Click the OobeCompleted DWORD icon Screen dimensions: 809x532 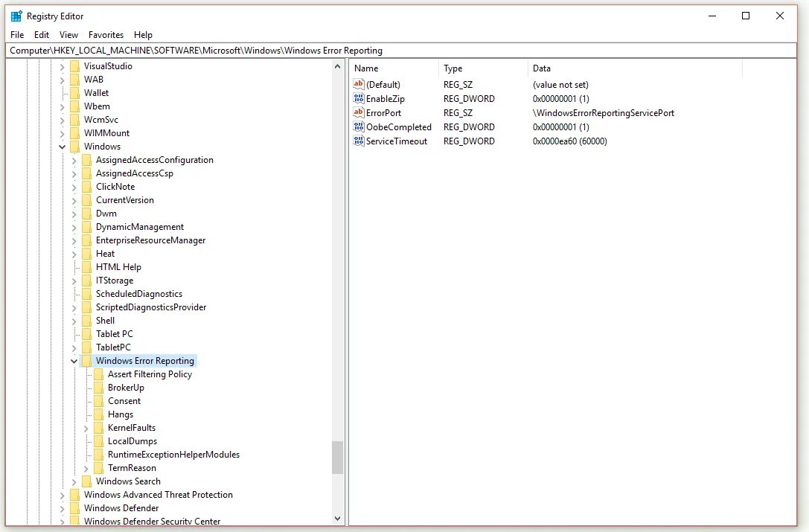(x=358, y=127)
